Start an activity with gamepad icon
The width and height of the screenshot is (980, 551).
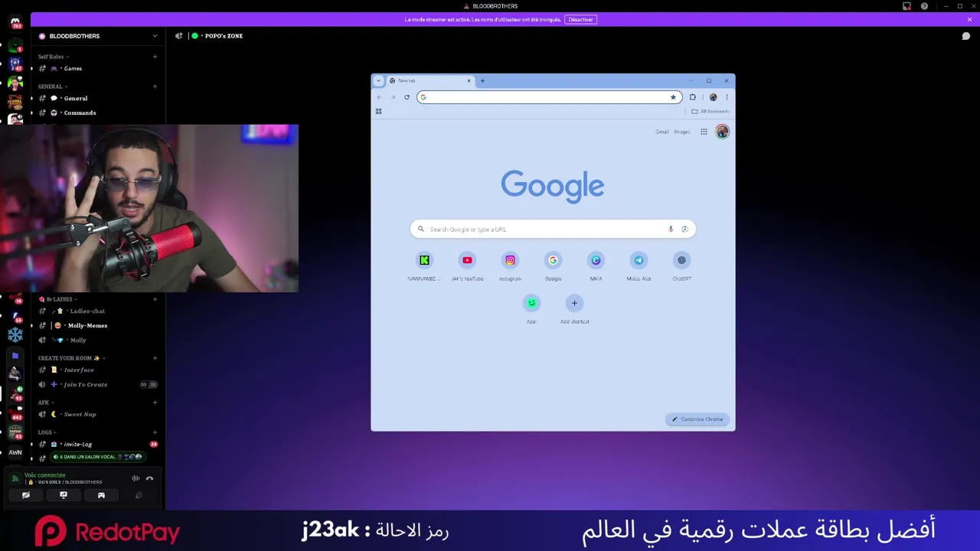coord(101,495)
